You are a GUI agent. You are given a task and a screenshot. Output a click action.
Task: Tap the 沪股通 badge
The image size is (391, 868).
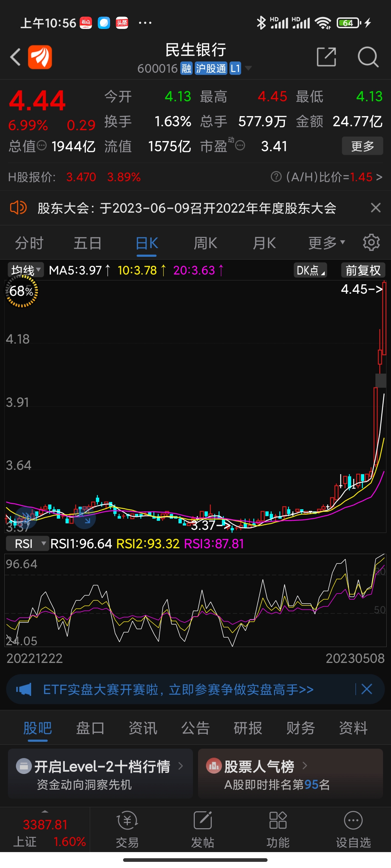coord(211,68)
